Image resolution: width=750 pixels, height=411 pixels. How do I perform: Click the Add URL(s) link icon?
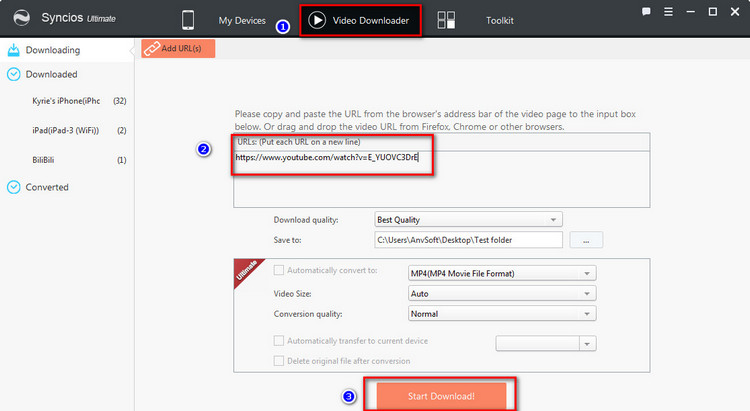(152, 48)
